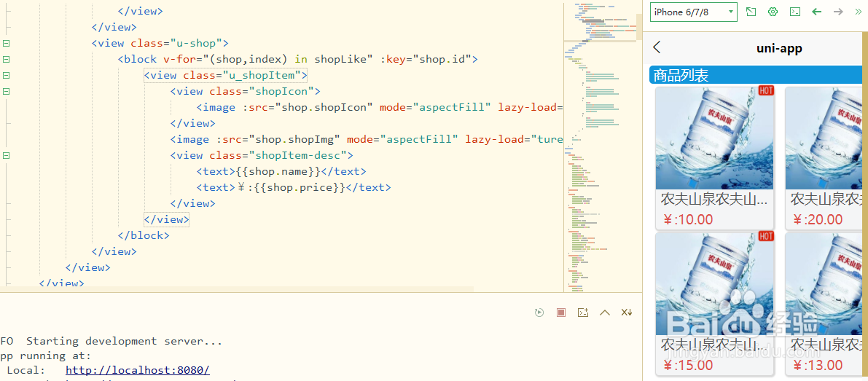Open the iPhone 6/7/8 device dropdown
This screenshot has width=868, height=381.
tap(694, 12)
